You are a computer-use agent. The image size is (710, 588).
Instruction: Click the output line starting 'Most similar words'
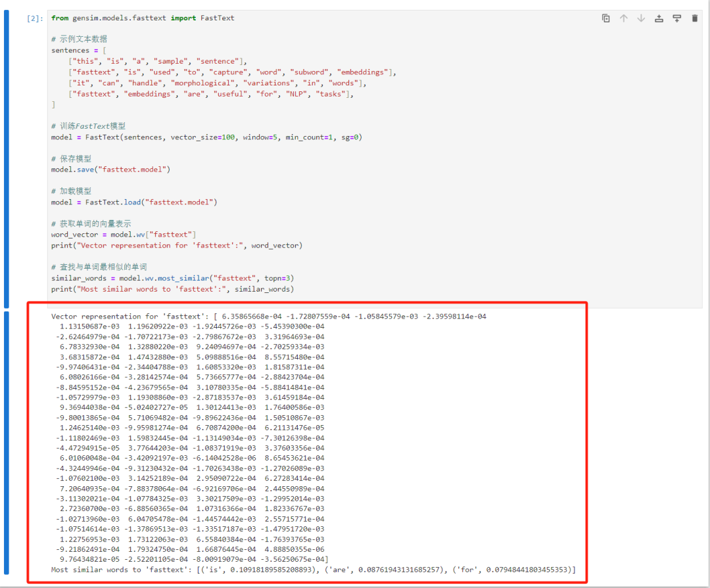pos(314,570)
